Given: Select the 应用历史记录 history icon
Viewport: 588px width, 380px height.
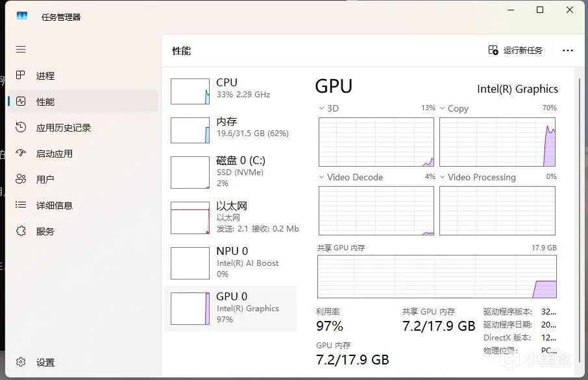Looking at the screenshot, I should click(21, 128).
